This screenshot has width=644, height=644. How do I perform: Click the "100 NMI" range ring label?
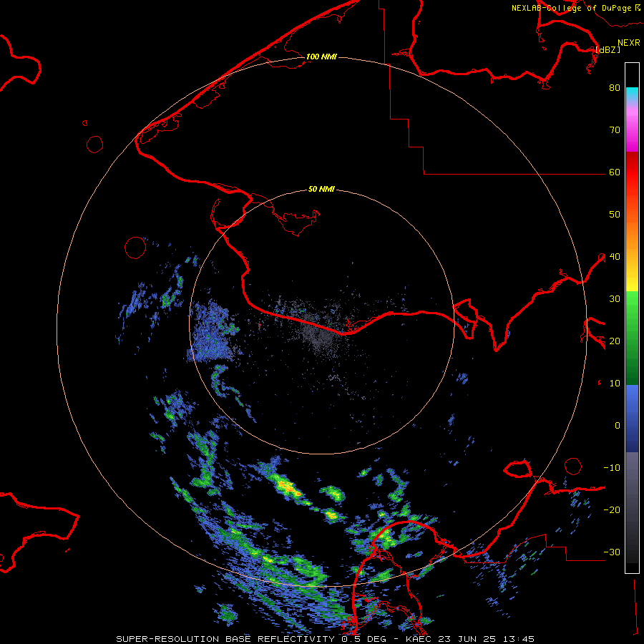tap(321, 57)
